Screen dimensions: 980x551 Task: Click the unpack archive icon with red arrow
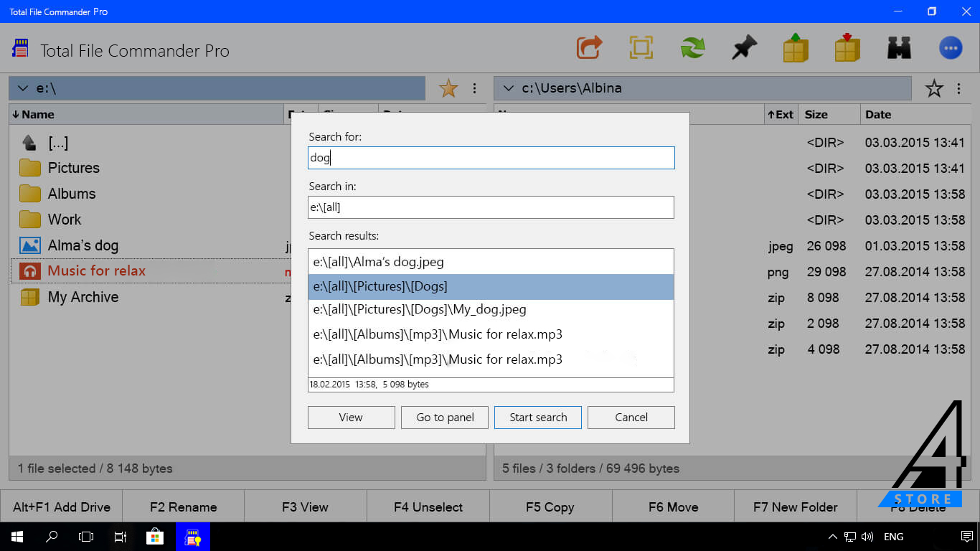pyautogui.click(x=847, y=47)
